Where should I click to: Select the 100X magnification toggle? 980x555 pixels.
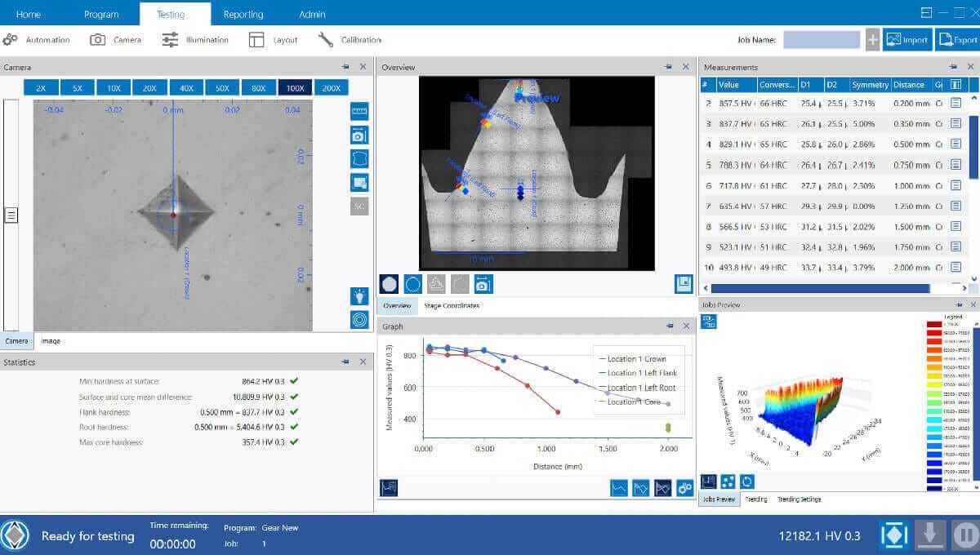pos(295,88)
